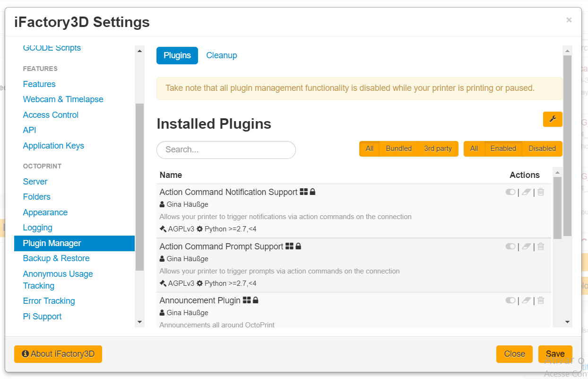The width and height of the screenshot is (588, 379).
Task: Filter plugins by Bundled
Action: (398, 149)
